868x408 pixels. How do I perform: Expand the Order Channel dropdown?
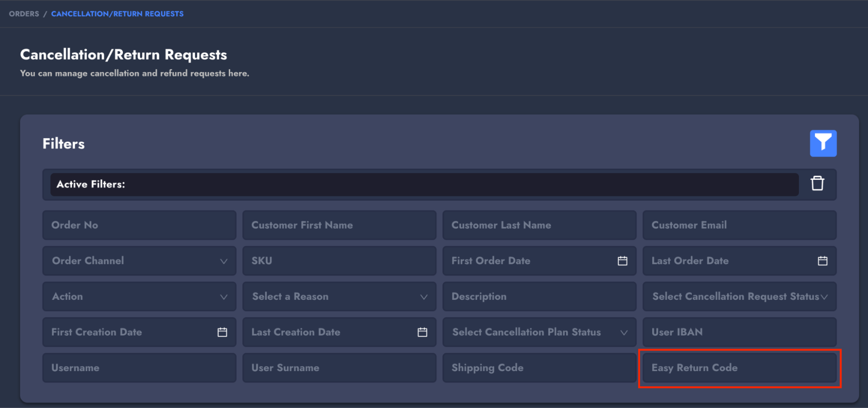tap(139, 261)
